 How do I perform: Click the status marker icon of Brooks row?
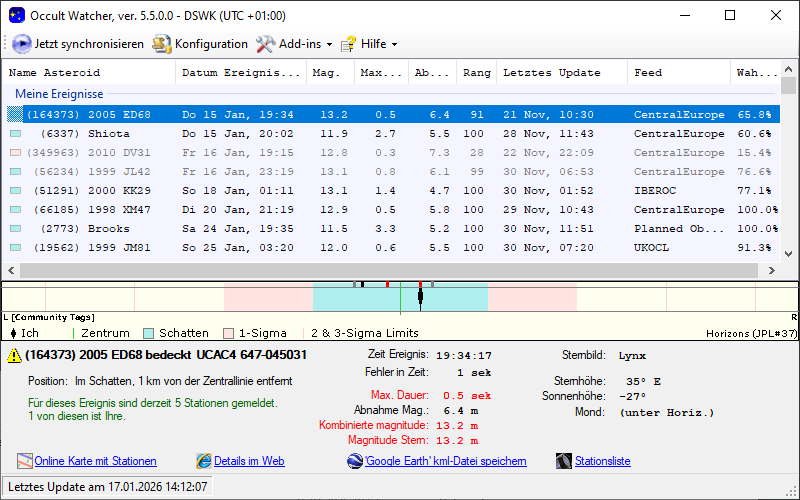tap(15, 229)
